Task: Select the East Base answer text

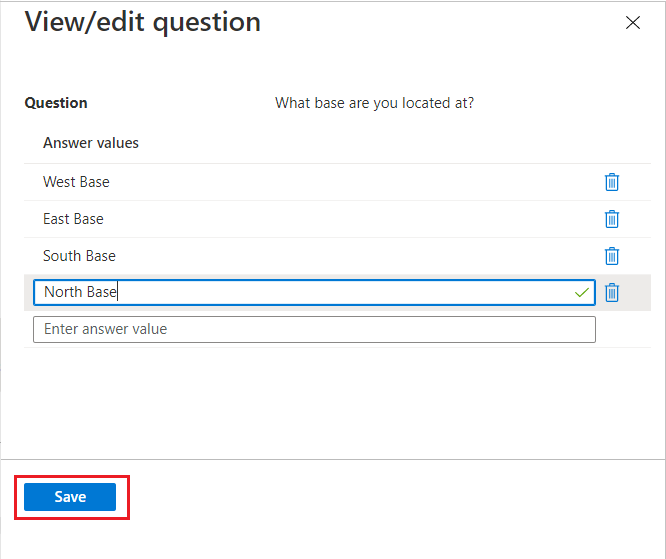Action: coord(73,219)
